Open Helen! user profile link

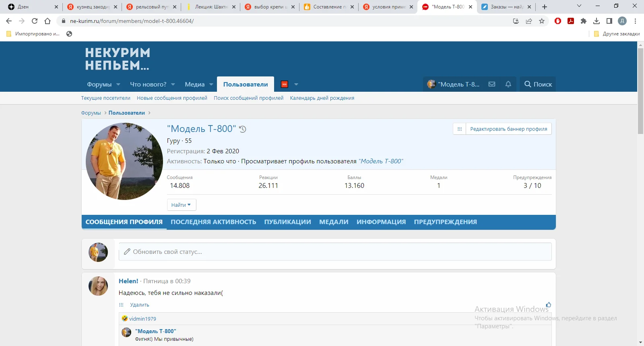tap(128, 281)
